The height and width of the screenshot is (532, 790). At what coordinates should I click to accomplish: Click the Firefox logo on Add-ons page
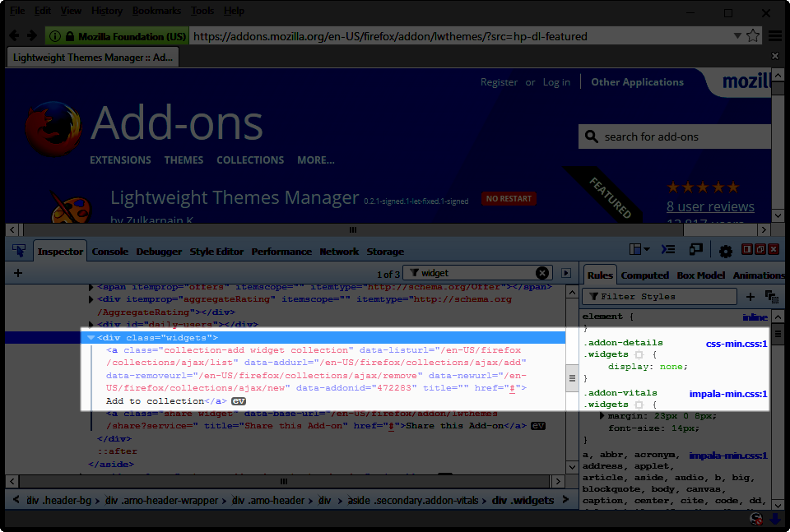click(53, 129)
